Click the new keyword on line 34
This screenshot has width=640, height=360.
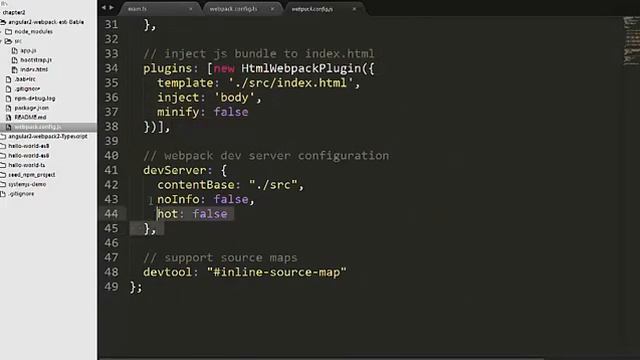coord(224,68)
